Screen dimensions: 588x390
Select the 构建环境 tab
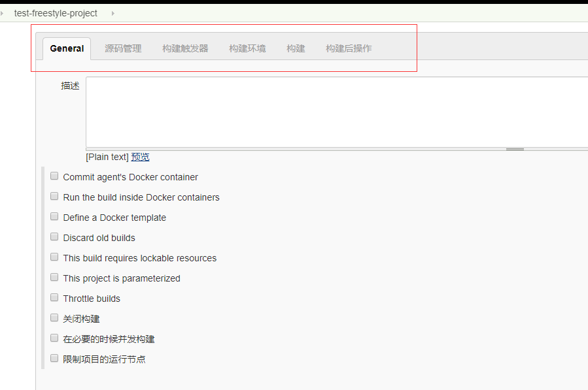point(247,48)
